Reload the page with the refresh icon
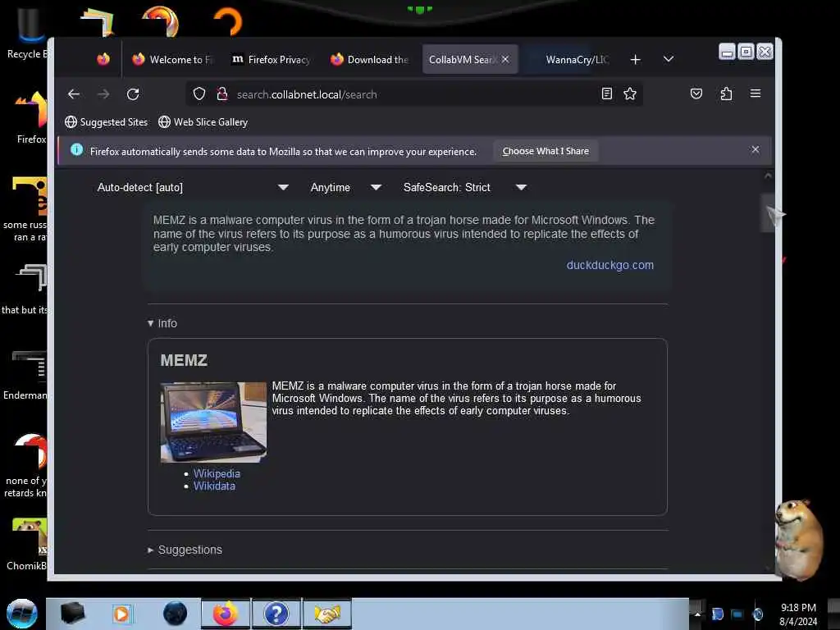Screen dimensions: 840x630 tap(133, 94)
